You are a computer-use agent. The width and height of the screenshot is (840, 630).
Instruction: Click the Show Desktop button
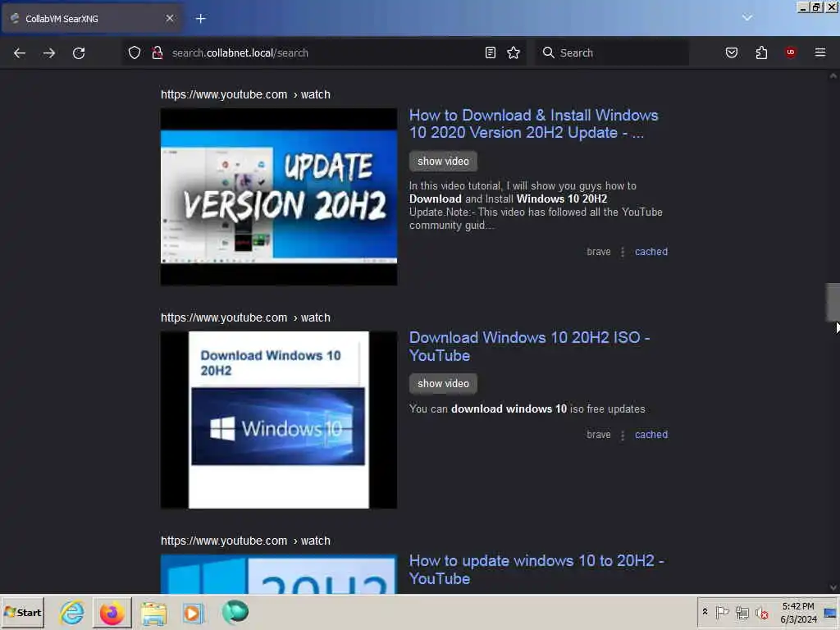click(x=831, y=613)
